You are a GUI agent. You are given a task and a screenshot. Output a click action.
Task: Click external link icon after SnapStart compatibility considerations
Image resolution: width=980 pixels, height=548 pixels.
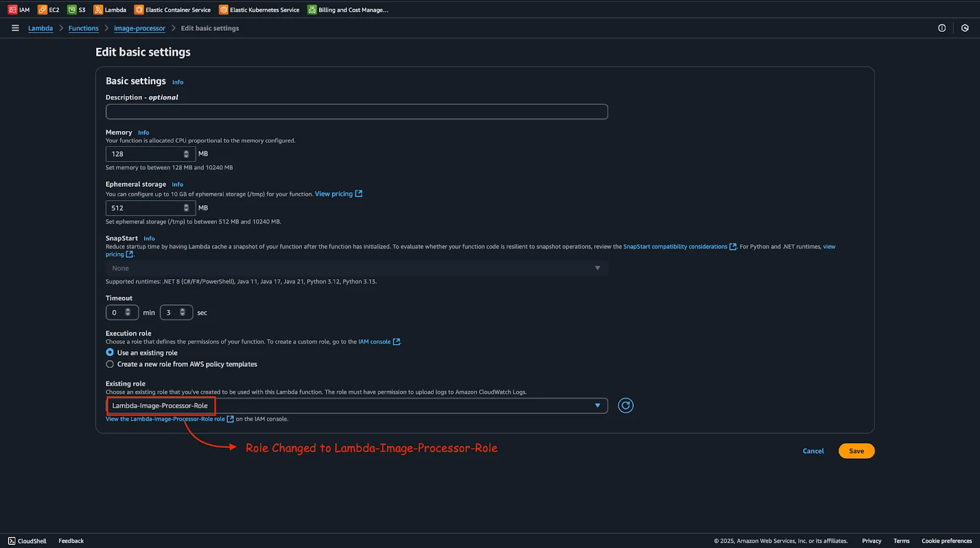click(733, 247)
